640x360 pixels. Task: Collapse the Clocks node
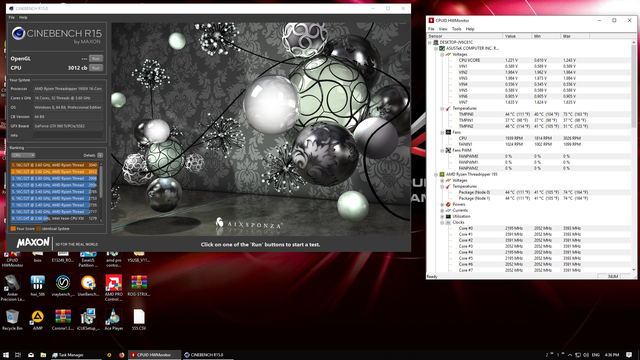pos(442,222)
